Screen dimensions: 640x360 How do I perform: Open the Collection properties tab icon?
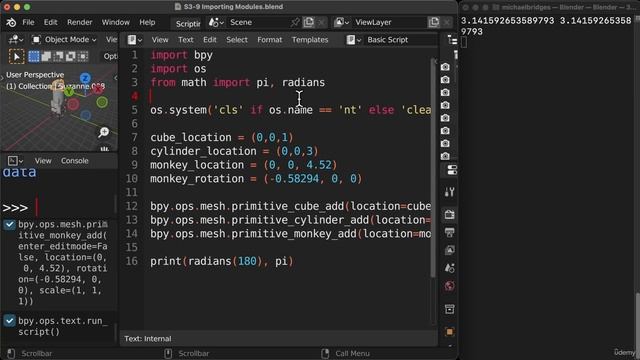pyautogui.click(x=449, y=309)
